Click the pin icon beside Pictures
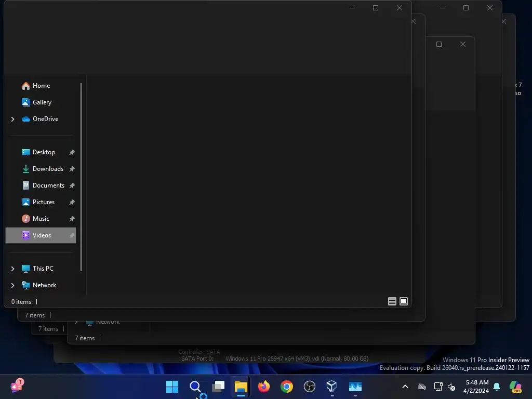The image size is (532, 399). pyautogui.click(x=72, y=202)
